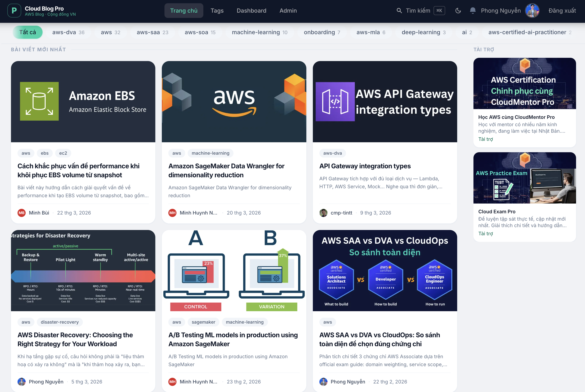Open Amazon EBS article thumbnail
The height and width of the screenshot is (392, 585).
[x=83, y=102]
